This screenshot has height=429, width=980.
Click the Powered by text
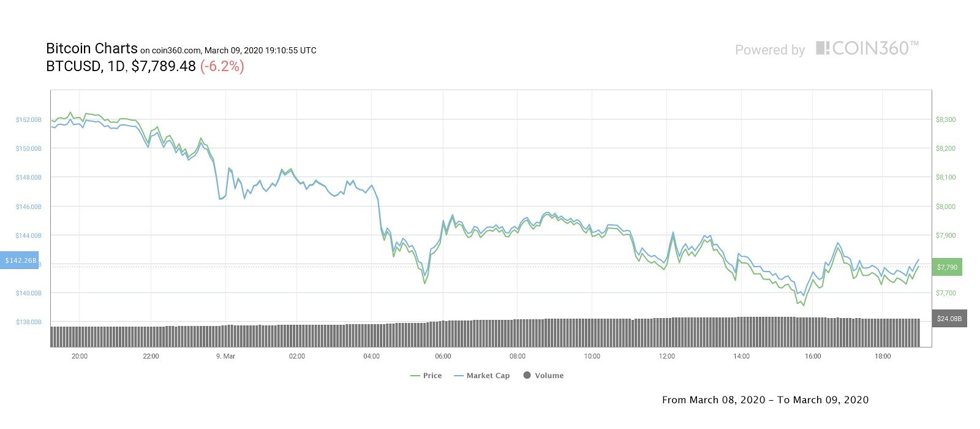(x=770, y=50)
